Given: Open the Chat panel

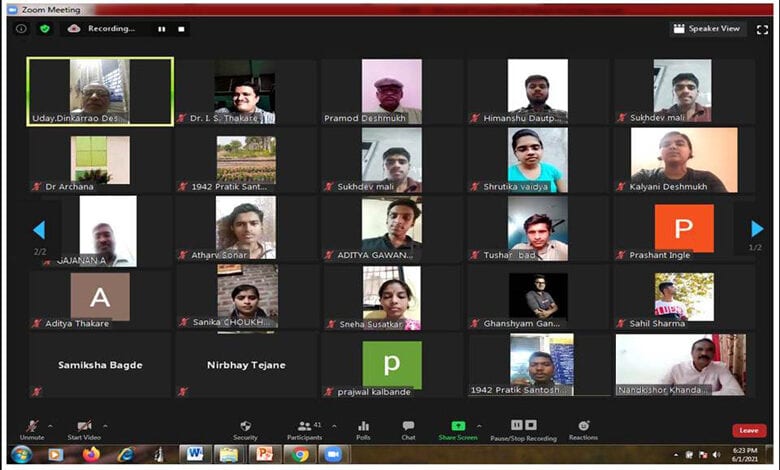Looking at the screenshot, I should click(408, 430).
